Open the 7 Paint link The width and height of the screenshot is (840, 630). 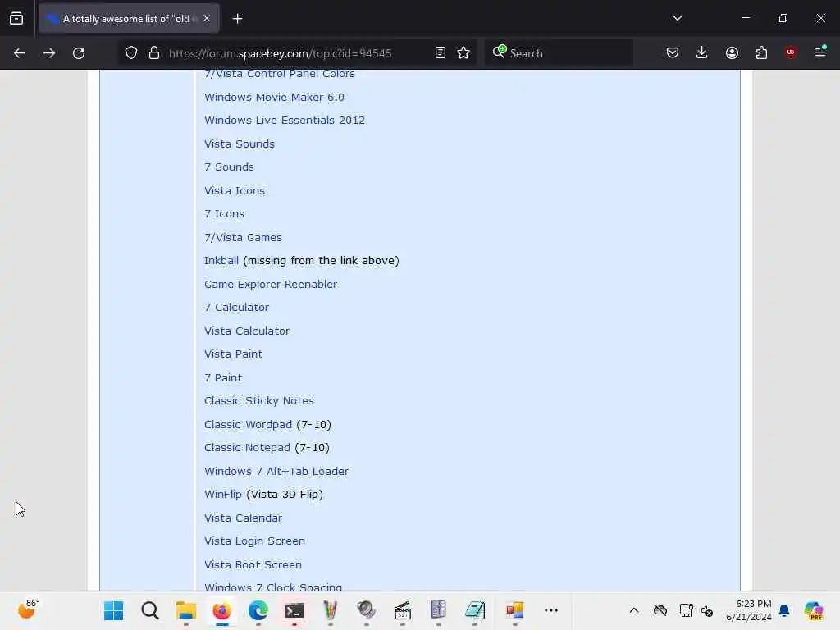coord(223,377)
